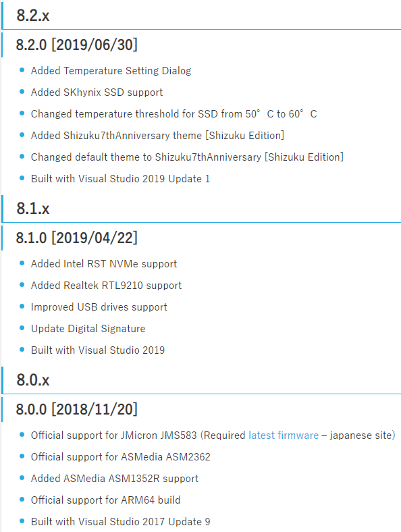Click the 8.0.x section heading
401x532 pixels.
[33, 379]
